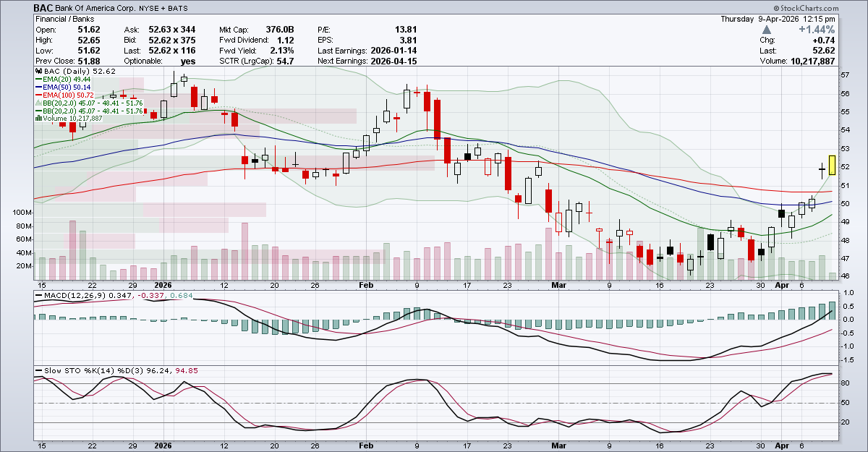Click the Next Earnings date 2026-04-15
868x452 pixels.
tap(394, 61)
